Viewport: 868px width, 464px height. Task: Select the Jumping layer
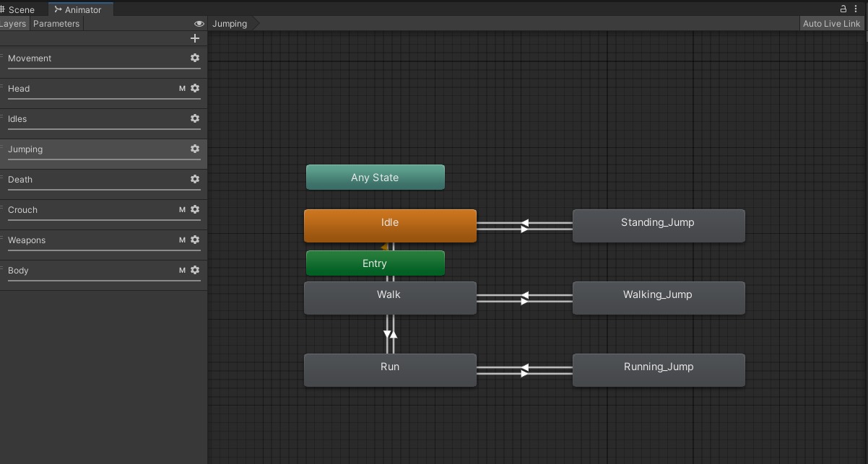[103, 153]
